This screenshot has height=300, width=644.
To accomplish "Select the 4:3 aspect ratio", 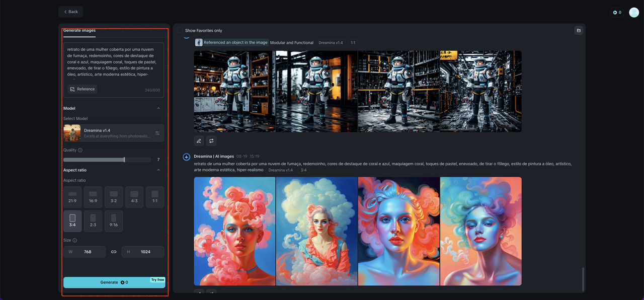I will click(x=134, y=197).
